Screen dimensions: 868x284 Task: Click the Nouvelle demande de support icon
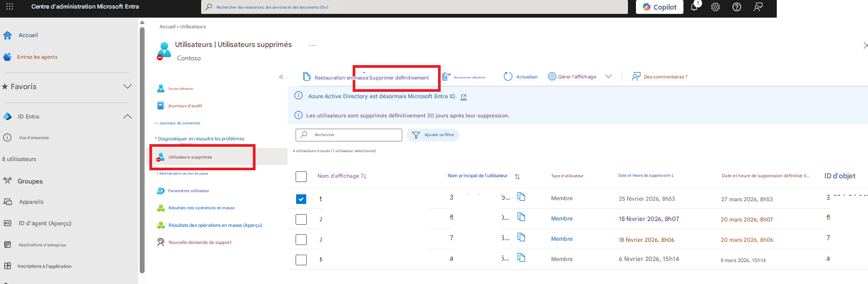click(x=161, y=242)
